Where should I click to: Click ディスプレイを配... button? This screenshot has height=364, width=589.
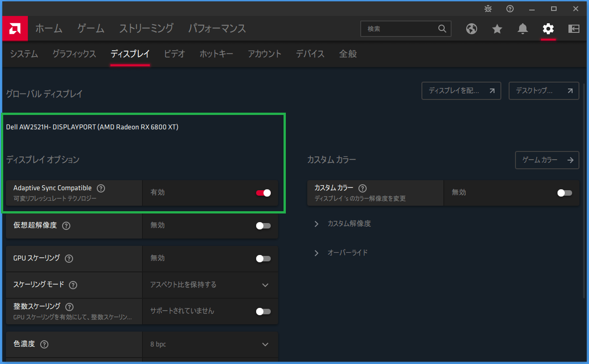(x=462, y=91)
